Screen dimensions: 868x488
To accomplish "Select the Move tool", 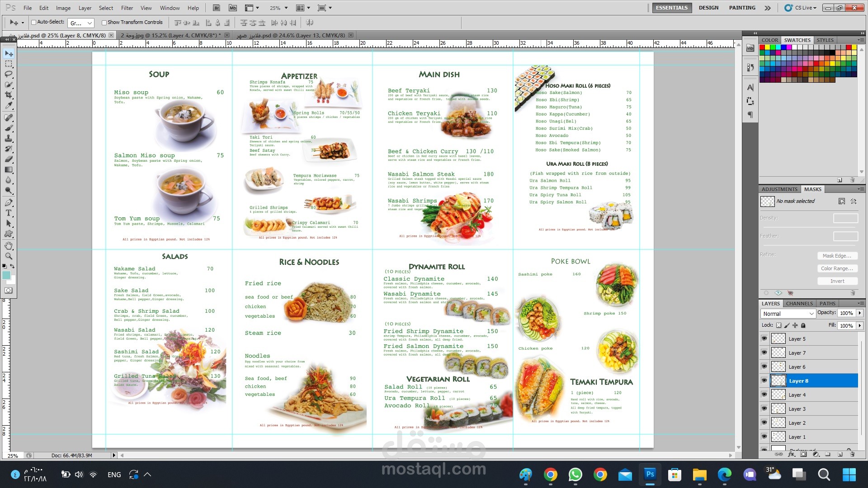I will click(x=9, y=53).
